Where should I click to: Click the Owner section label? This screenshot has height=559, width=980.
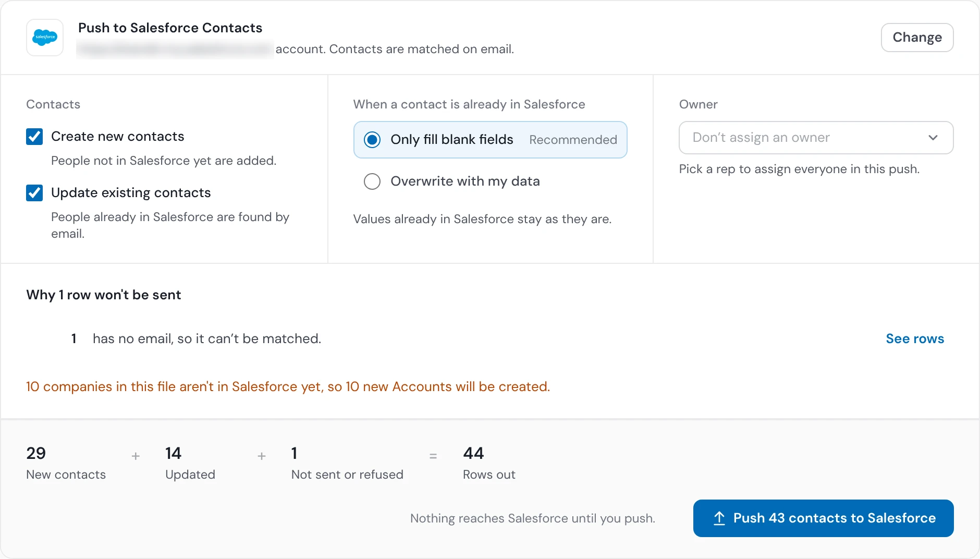[x=698, y=104]
